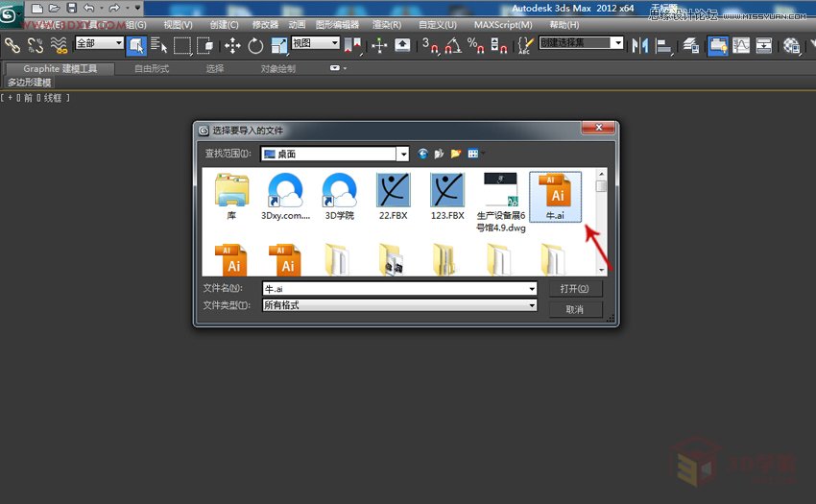The height and width of the screenshot is (504, 816).
Task: Open the 帮助(H) menu
Action: tap(564, 24)
